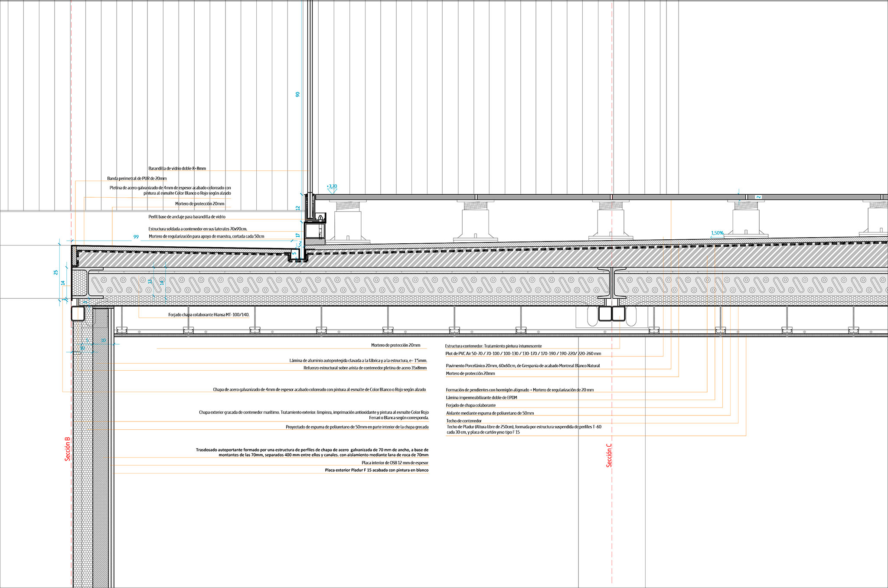Click the 1,50% slope annotation
The height and width of the screenshot is (588, 888).
point(717,233)
